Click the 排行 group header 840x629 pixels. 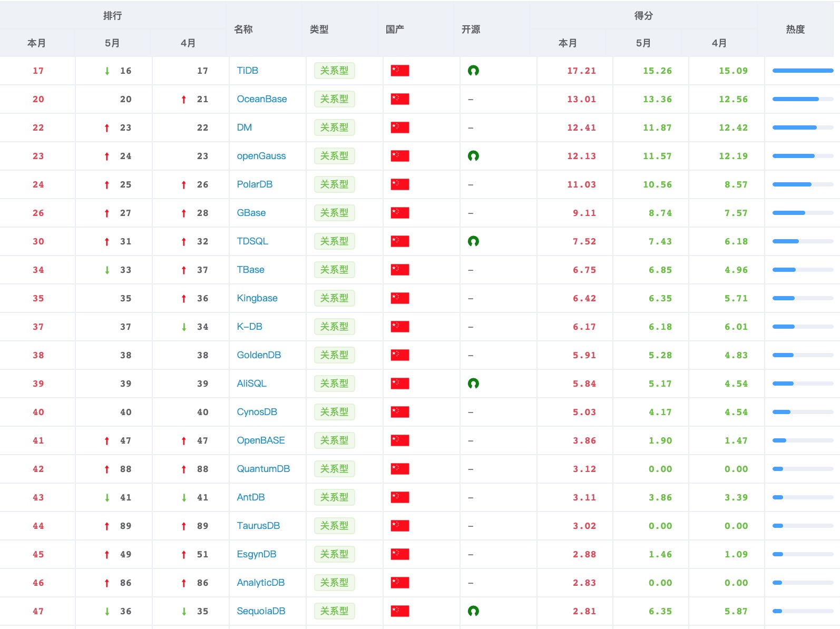tap(113, 16)
